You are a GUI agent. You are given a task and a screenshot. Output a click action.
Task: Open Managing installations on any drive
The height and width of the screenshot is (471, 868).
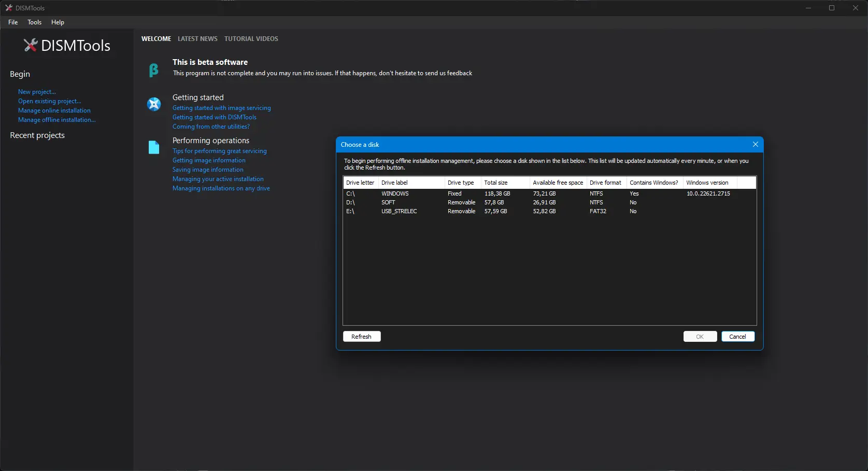pyautogui.click(x=221, y=188)
